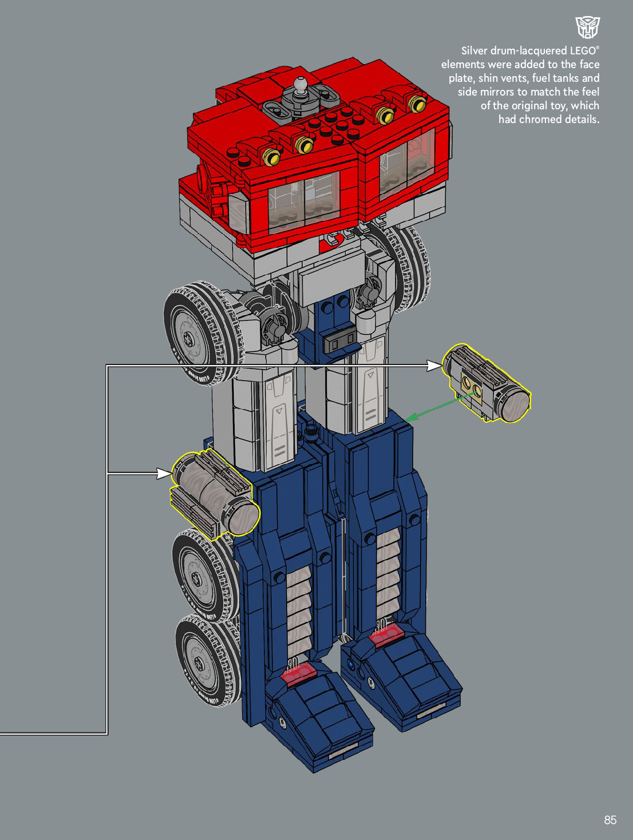This screenshot has height=840, width=633.
Task: Select the detached fuel tank outlined in yellow
Action: click(x=487, y=384)
